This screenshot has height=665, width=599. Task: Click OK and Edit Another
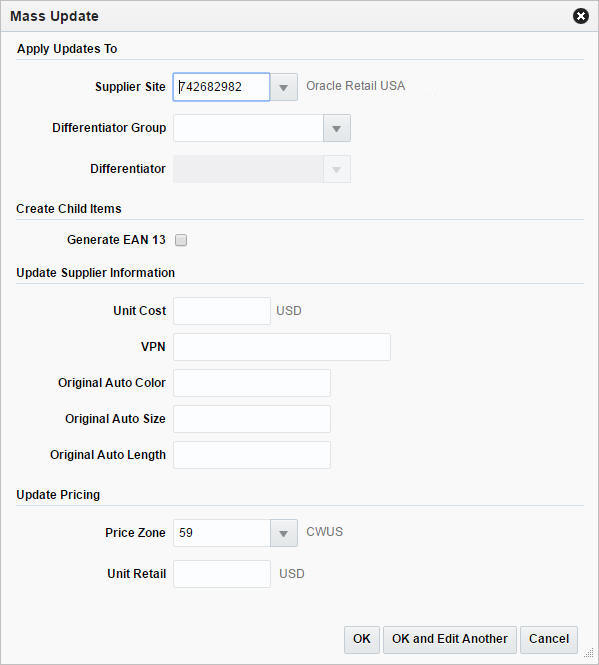(450, 640)
